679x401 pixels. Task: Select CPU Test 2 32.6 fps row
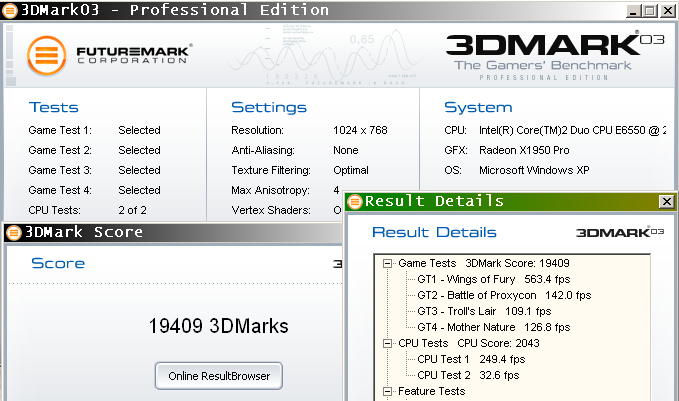(x=468, y=375)
